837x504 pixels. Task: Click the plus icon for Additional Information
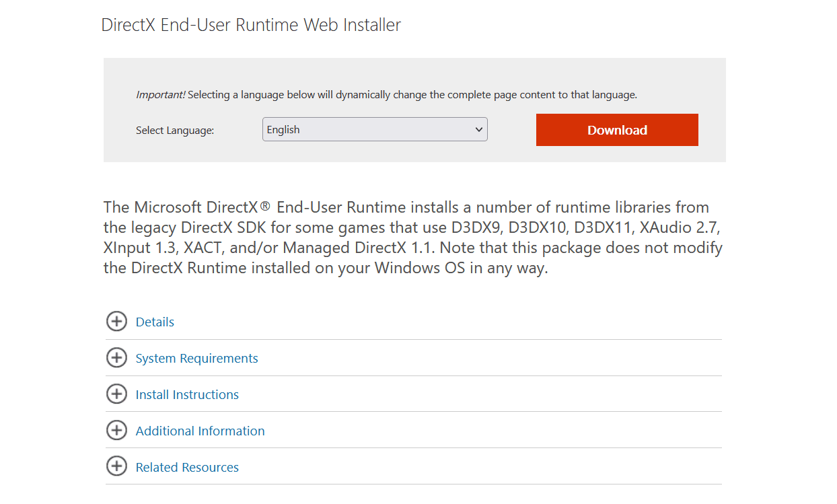click(x=116, y=431)
